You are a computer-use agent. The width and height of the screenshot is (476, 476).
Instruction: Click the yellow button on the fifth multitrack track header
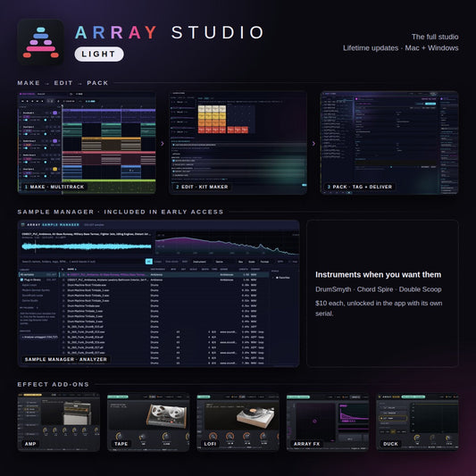coord(55,169)
